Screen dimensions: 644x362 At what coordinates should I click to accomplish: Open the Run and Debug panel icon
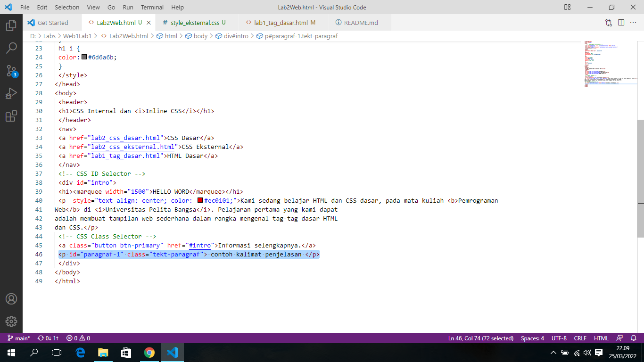[x=12, y=93]
